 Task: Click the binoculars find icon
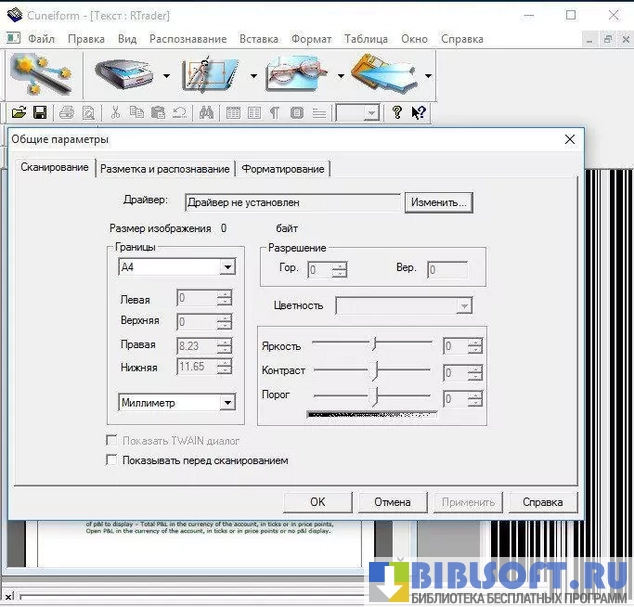[x=207, y=113]
